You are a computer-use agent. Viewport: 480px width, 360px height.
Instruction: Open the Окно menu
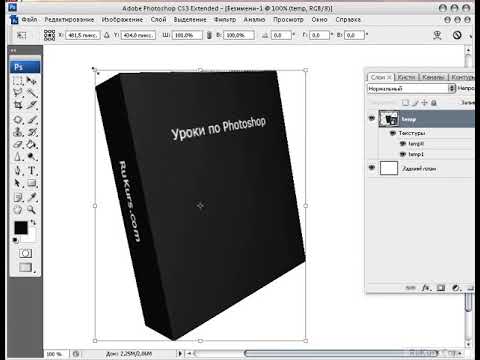[319, 20]
